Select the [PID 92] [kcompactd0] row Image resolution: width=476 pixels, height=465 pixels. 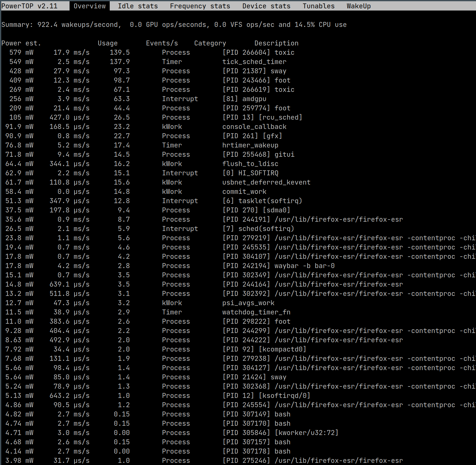click(238, 349)
